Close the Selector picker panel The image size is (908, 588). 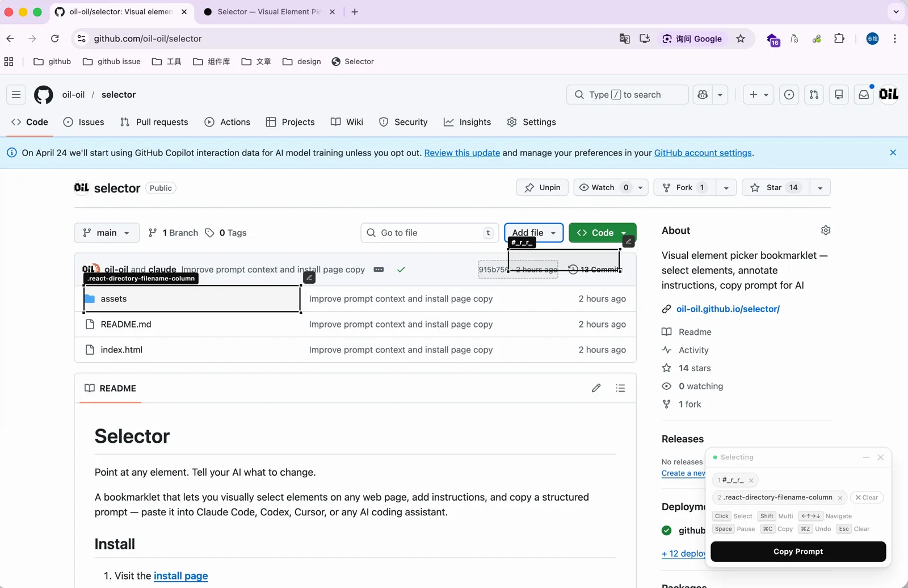click(x=881, y=457)
